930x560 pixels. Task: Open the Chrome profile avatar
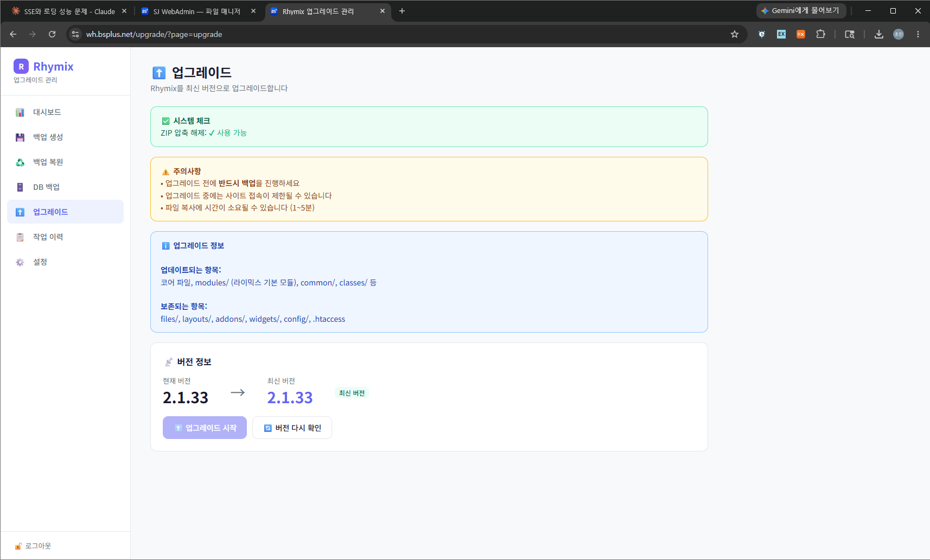click(x=899, y=34)
